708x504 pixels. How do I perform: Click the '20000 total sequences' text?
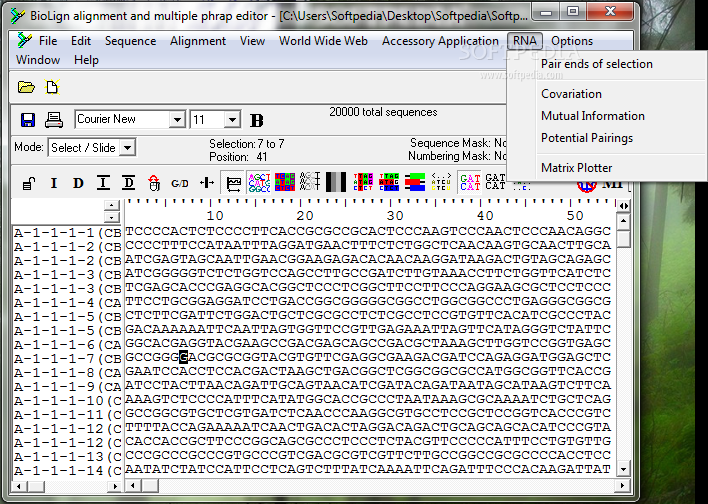(x=383, y=112)
